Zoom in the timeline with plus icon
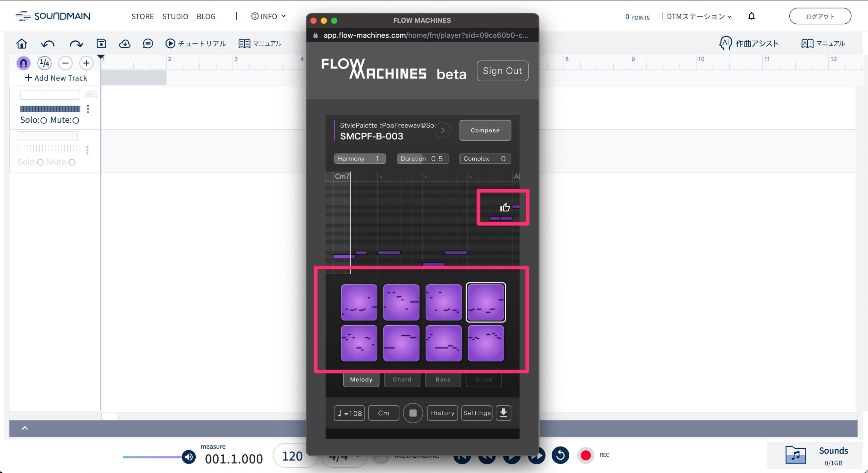868x473 pixels. coord(86,63)
